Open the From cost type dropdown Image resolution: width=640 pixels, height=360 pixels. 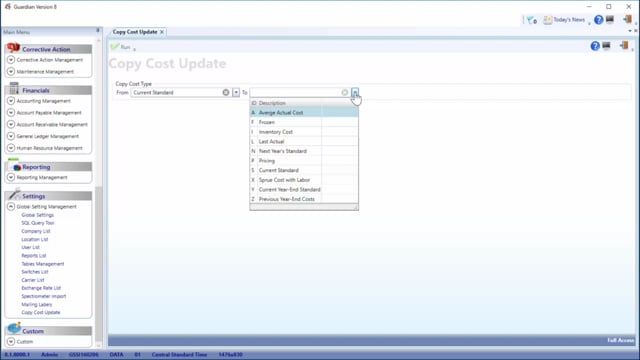(236, 93)
